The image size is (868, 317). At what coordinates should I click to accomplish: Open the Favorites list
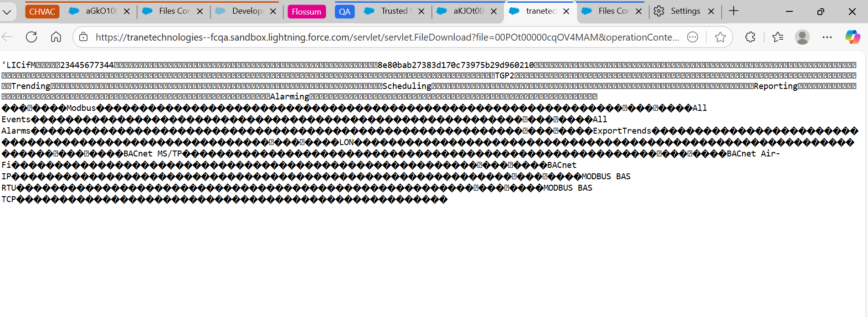coord(778,37)
